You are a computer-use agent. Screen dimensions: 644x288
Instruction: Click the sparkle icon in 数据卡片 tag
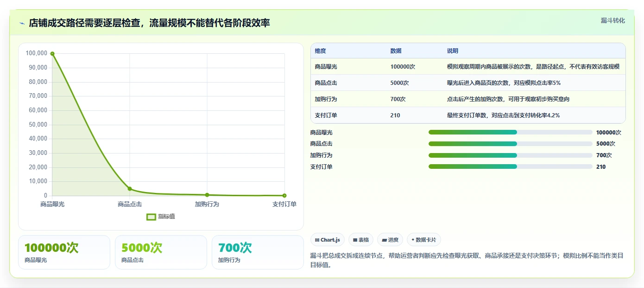pos(413,240)
